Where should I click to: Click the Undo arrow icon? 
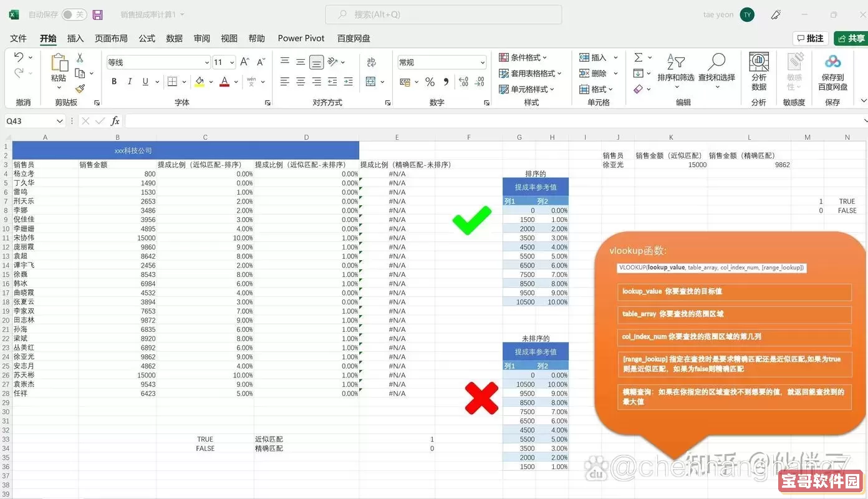click(19, 57)
